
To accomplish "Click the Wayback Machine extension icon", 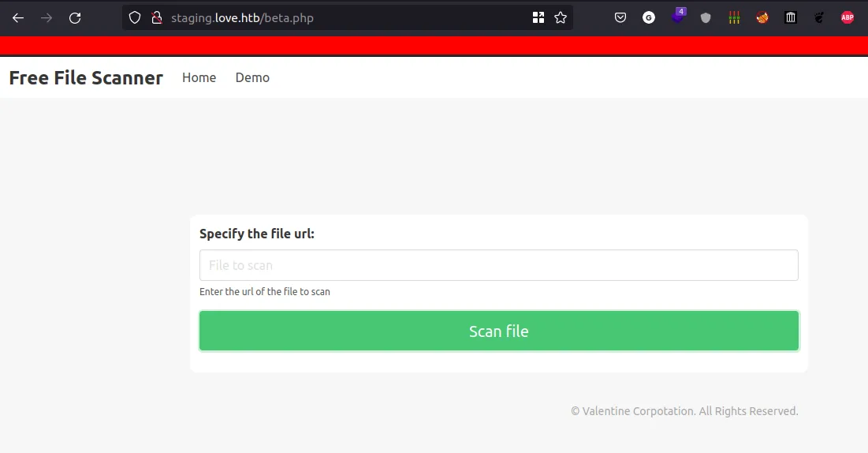I will click(791, 17).
